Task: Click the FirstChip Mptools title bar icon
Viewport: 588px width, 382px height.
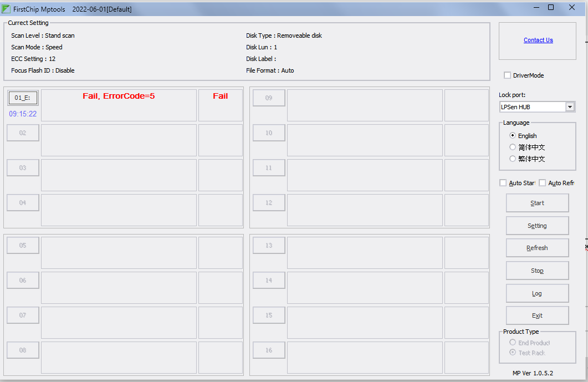Action: [6, 9]
